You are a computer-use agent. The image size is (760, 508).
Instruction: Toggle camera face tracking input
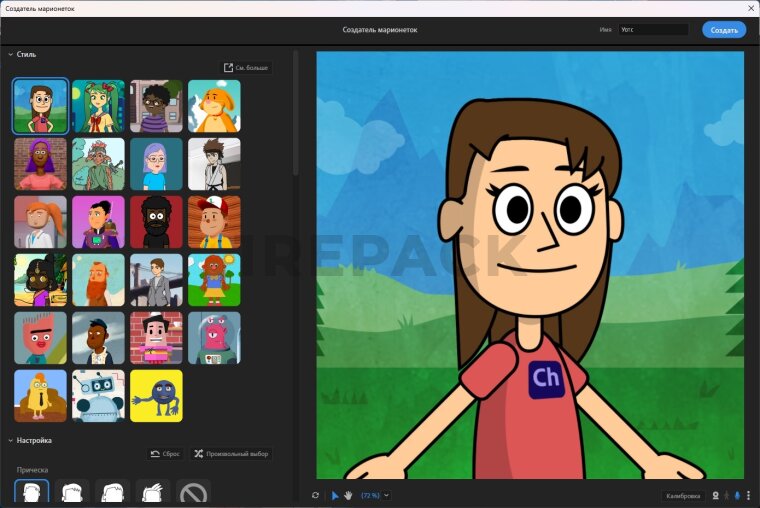[x=715, y=495]
